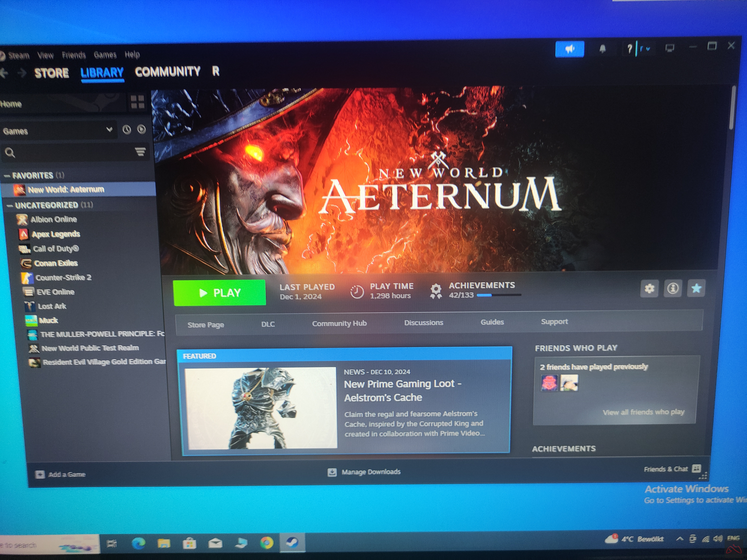Collapse the FAVORITES category

tap(7, 176)
